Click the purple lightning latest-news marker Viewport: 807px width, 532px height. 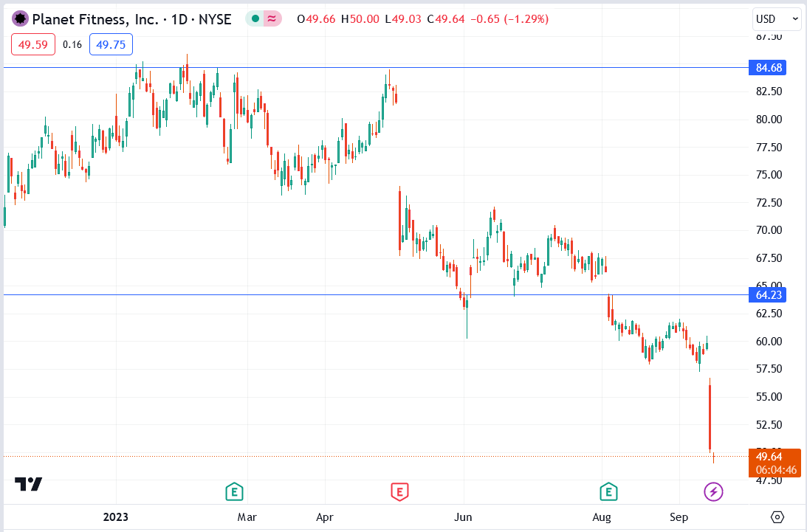pyautogui.click(x=713, y=491)
